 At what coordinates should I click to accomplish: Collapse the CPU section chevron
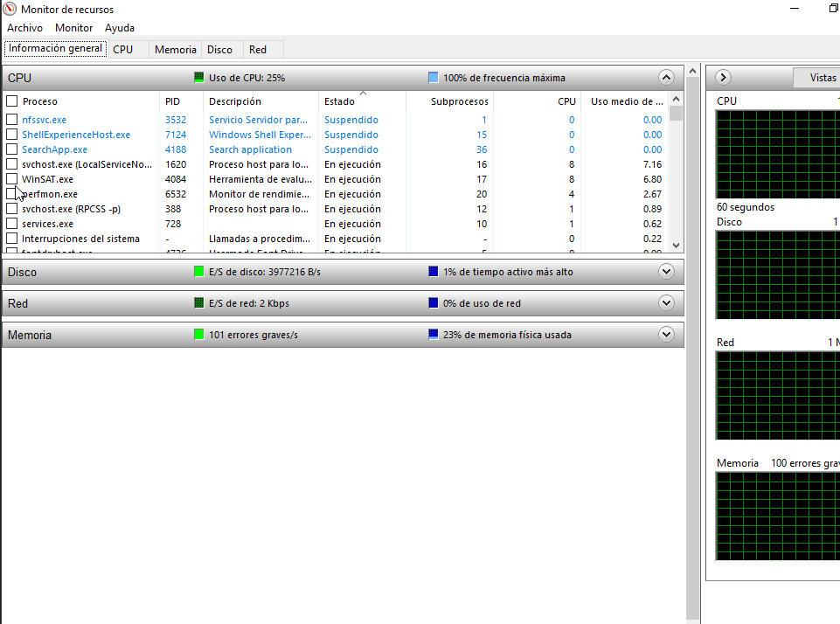click(667, 78)
